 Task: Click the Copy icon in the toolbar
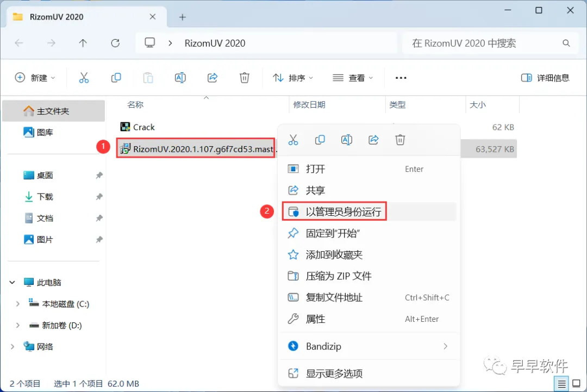point(116,78)
